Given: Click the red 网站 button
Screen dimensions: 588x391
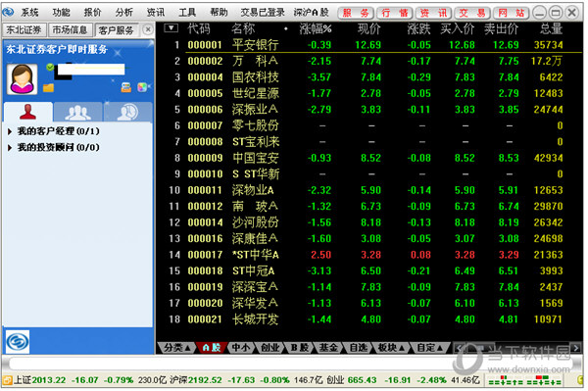Looking at the screenshot, I should (512, 13).
